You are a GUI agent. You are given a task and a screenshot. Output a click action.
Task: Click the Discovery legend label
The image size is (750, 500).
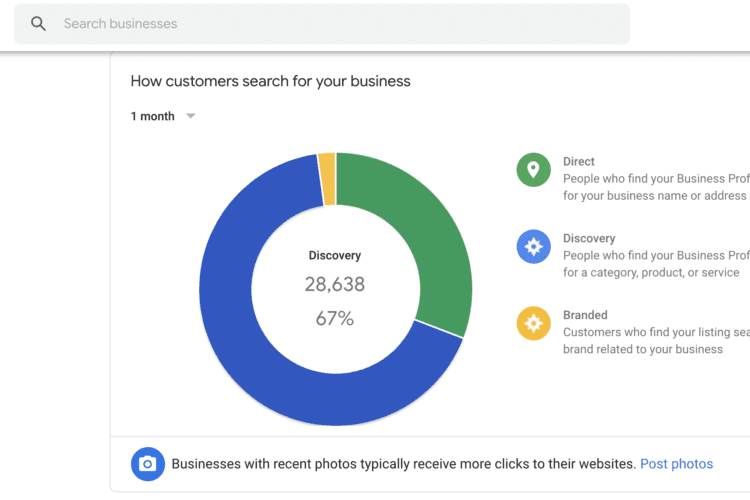[x=589, y=238]
